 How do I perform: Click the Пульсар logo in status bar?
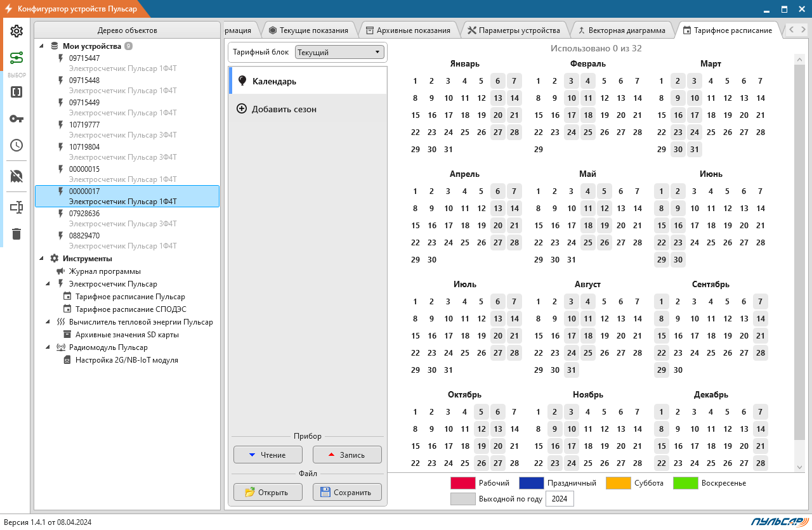[x=780, y=522]
